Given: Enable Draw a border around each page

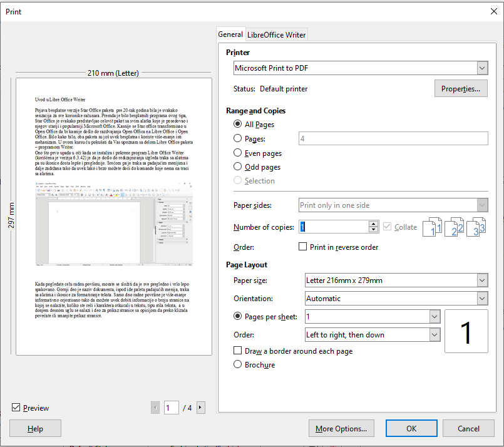Looking at the screenshot, I should [x=237, y=351].
